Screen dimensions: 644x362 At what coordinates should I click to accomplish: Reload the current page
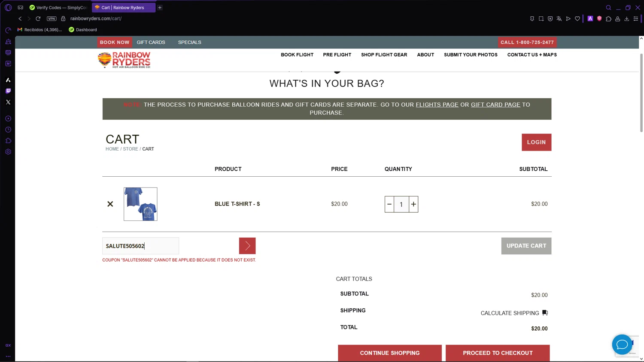[38, 19]
